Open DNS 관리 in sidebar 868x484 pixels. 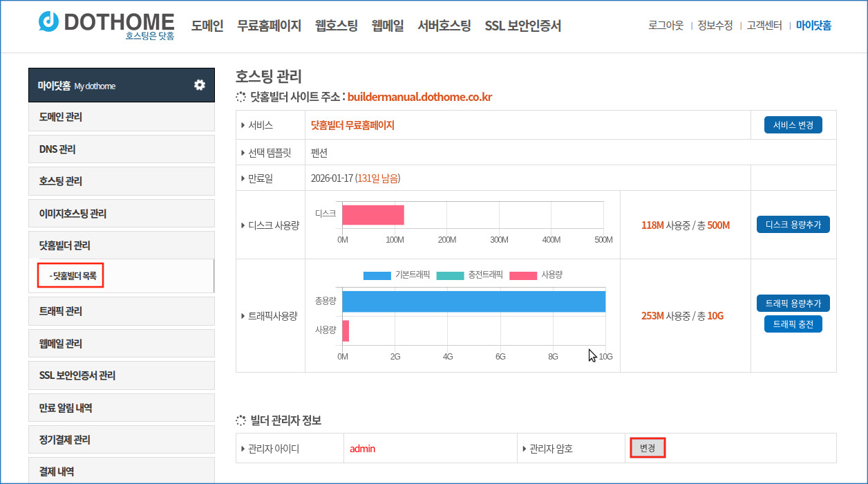[x=57, y=149]
